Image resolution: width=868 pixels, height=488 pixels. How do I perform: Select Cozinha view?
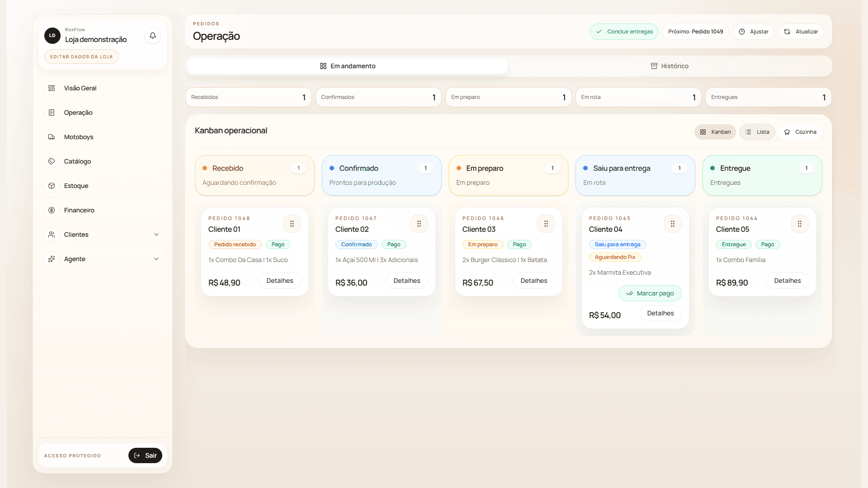(x=800, y=132)
